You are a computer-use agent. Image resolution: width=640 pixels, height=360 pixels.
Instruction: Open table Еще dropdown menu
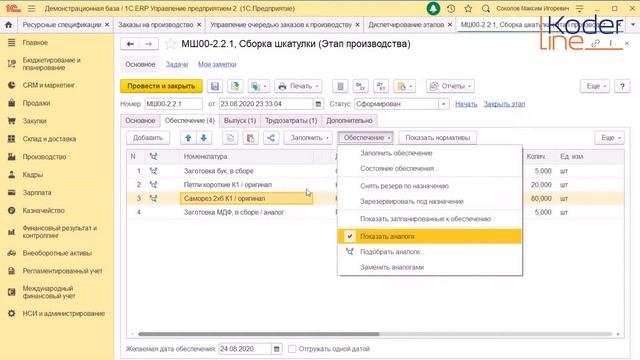click(x=609, y=138)
